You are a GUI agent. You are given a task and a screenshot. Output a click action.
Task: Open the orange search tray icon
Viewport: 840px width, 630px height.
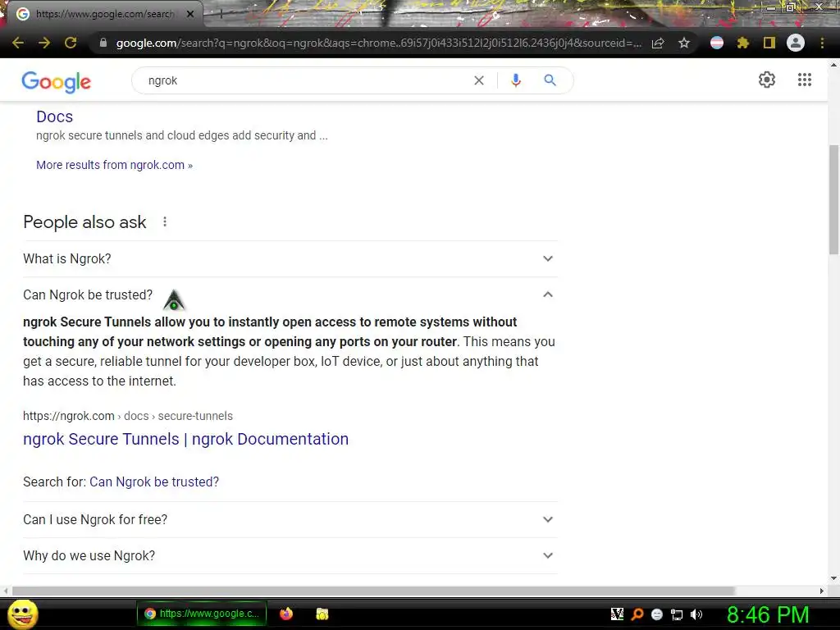(637, 614)
